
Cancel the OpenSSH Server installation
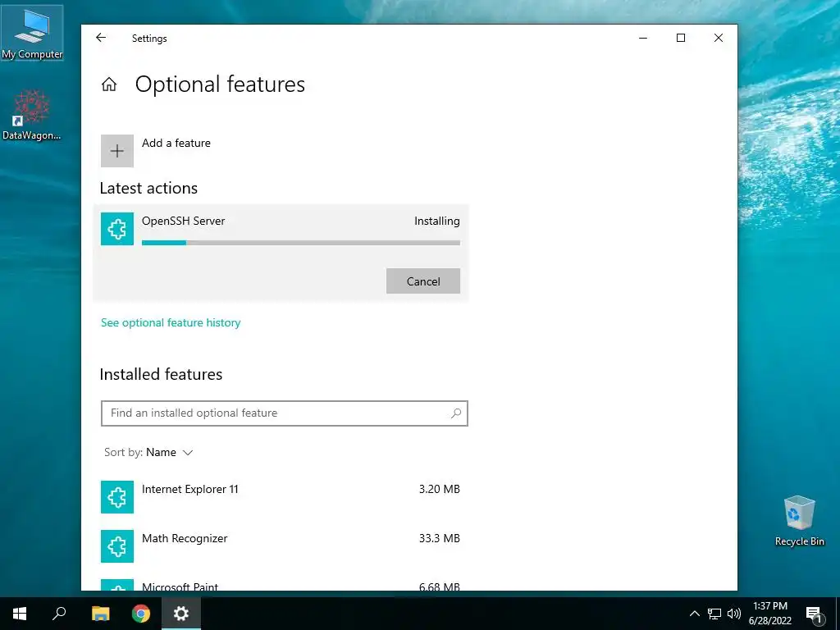[x=422, y=281]
